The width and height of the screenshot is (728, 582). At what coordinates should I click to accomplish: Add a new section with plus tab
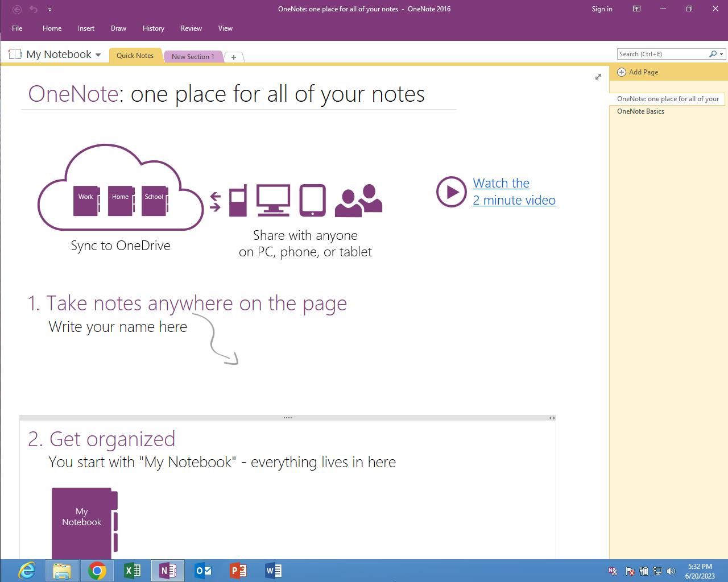click(233, 57)
